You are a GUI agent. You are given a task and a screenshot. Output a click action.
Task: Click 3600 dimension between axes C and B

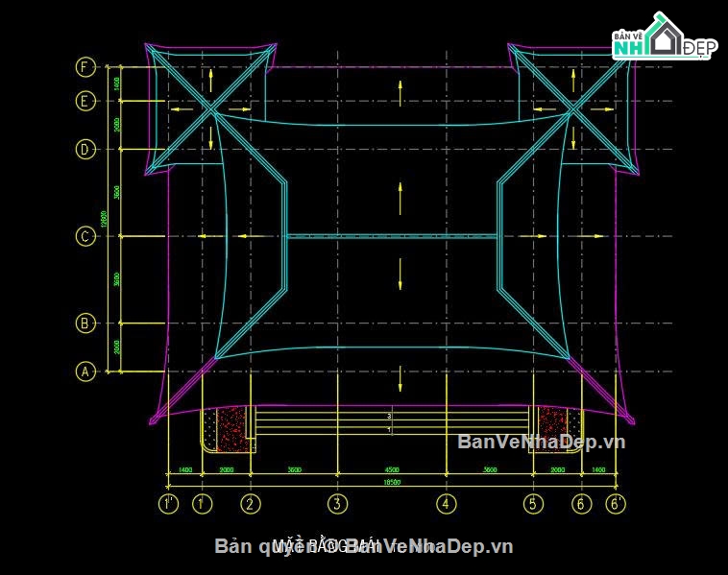(x=117, y=279)
